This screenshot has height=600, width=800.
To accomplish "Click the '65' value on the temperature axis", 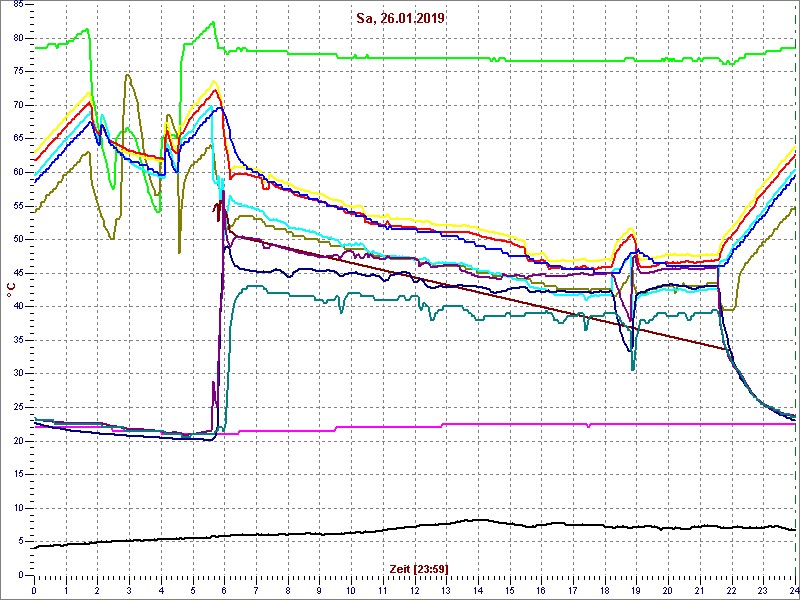I will tap(18, 139).
